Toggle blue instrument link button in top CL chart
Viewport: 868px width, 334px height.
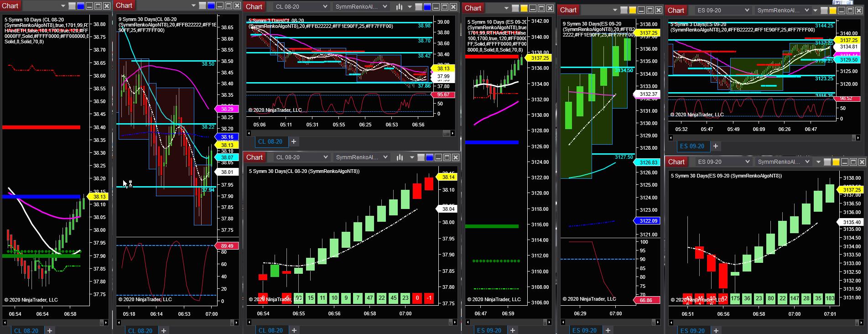(428, 7)
